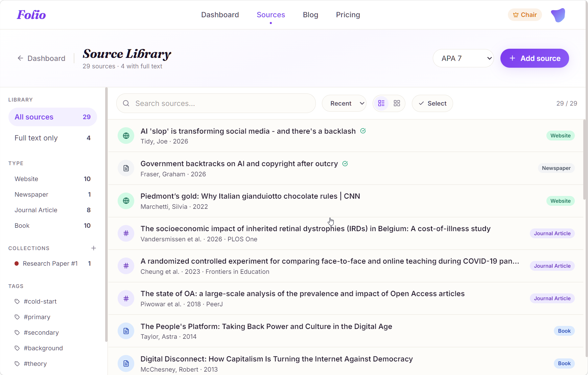Filter by the #background tag
588x375 pixels.
43,348
